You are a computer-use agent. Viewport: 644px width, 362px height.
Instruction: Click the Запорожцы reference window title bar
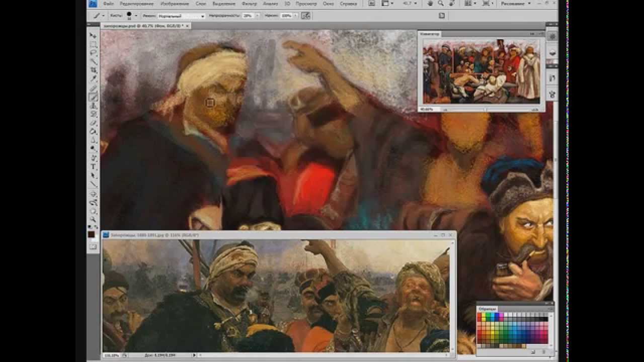[279, 234]
